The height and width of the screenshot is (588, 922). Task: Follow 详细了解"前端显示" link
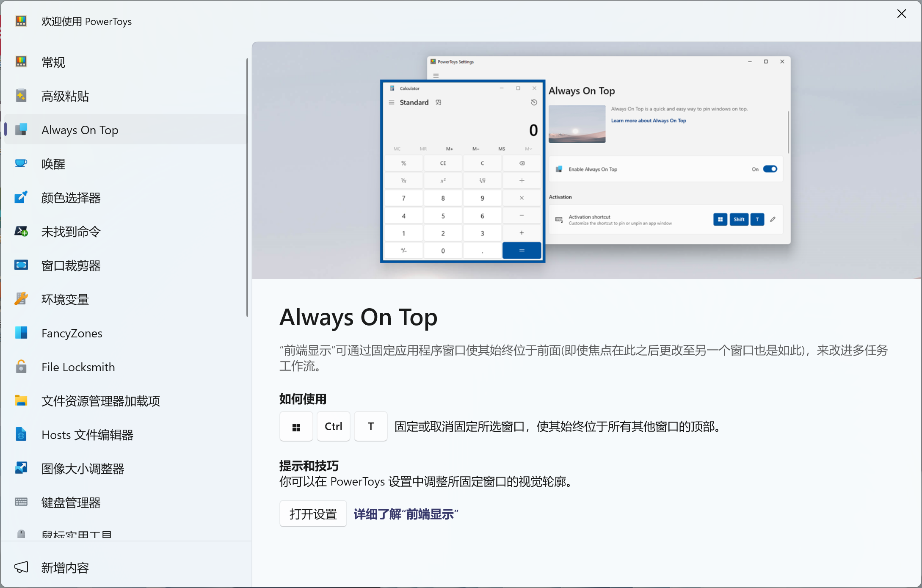(406, 514)
